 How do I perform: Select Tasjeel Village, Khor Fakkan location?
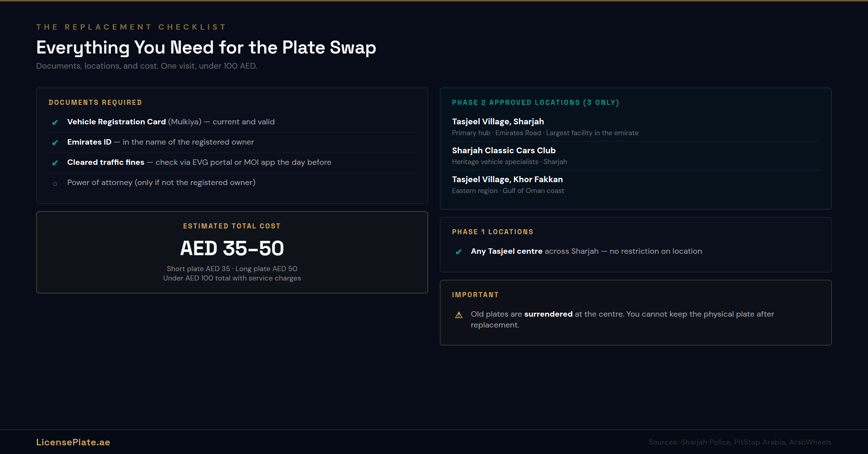507,179
